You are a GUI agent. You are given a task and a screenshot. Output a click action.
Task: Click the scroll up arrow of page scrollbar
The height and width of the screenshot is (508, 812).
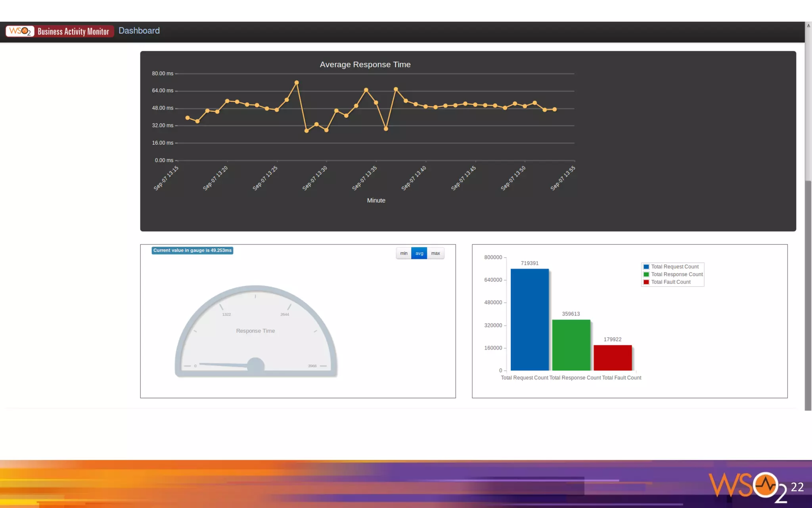click(808, 25)
